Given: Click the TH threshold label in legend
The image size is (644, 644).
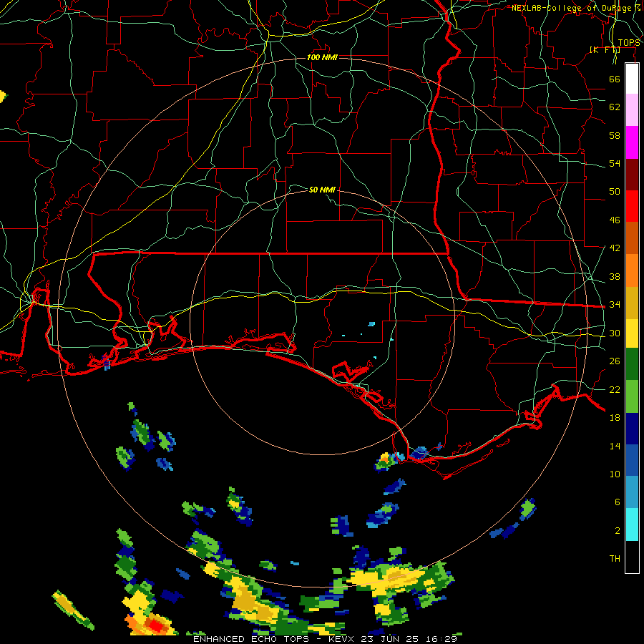Looking at the screenshot, I should click(x=615, y=559).
